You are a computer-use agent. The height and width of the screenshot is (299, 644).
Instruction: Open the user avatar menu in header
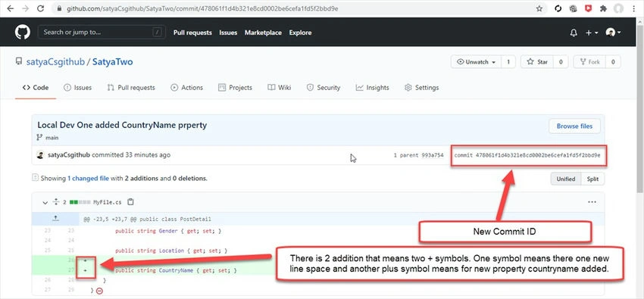coord(613,33)
